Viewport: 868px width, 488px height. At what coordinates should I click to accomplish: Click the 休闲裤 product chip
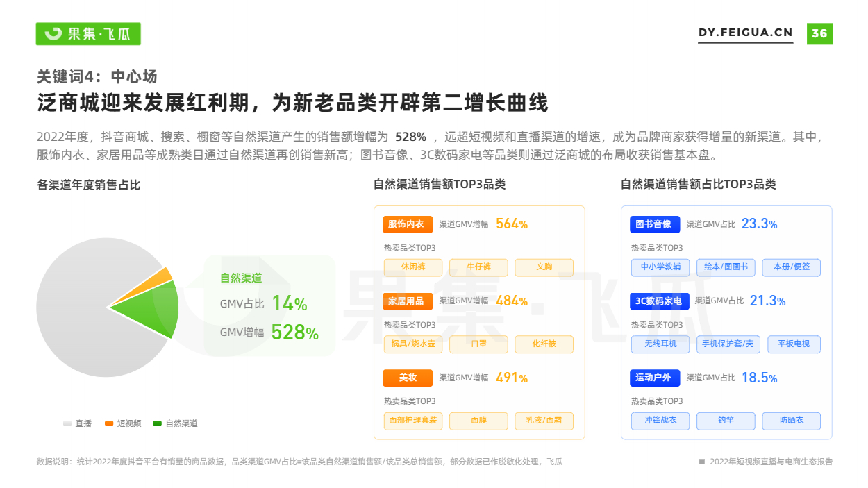(x=413, y=267)
